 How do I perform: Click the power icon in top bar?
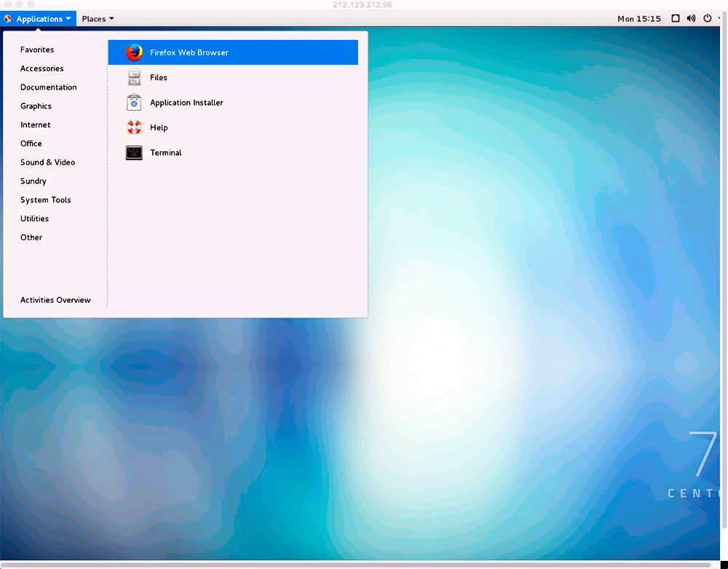click(x=707, y=19)
